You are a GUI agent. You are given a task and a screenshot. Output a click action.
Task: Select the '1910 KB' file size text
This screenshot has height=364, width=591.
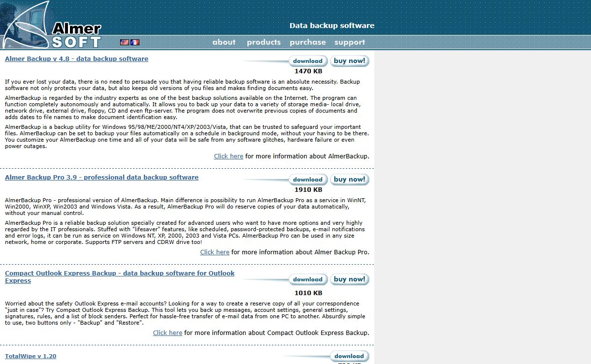[x=308, y=190]
